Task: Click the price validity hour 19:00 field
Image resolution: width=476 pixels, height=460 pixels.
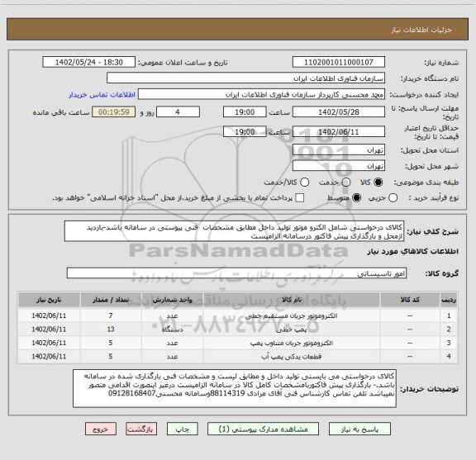Action: [x=245, y=131]
